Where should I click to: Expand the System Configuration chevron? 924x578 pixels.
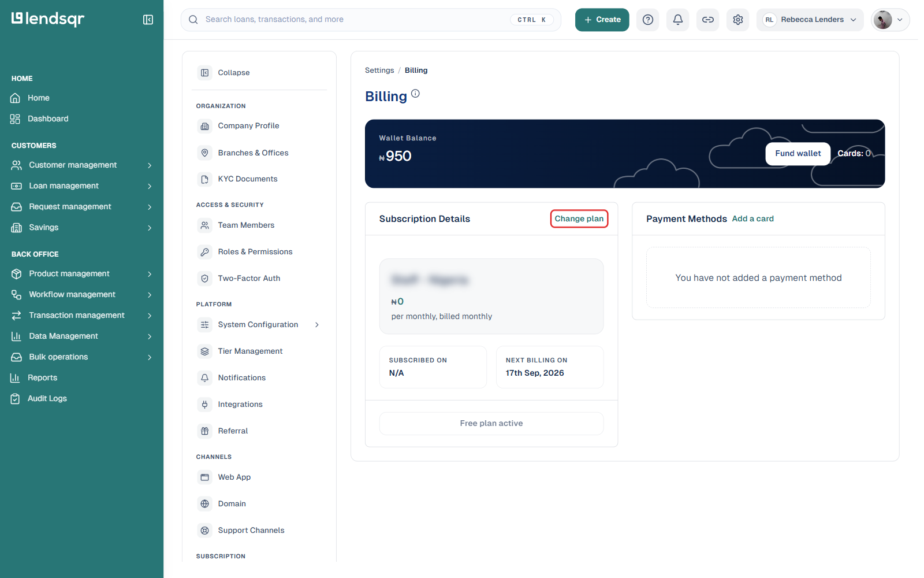click(317, 325)
